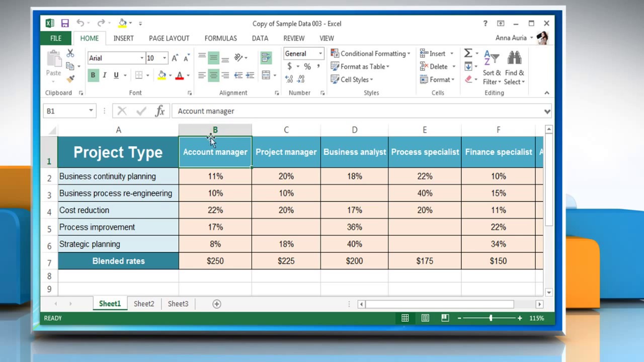Click the AutoSum sigma icon
644x362 pixels.
tap(468, 53)
